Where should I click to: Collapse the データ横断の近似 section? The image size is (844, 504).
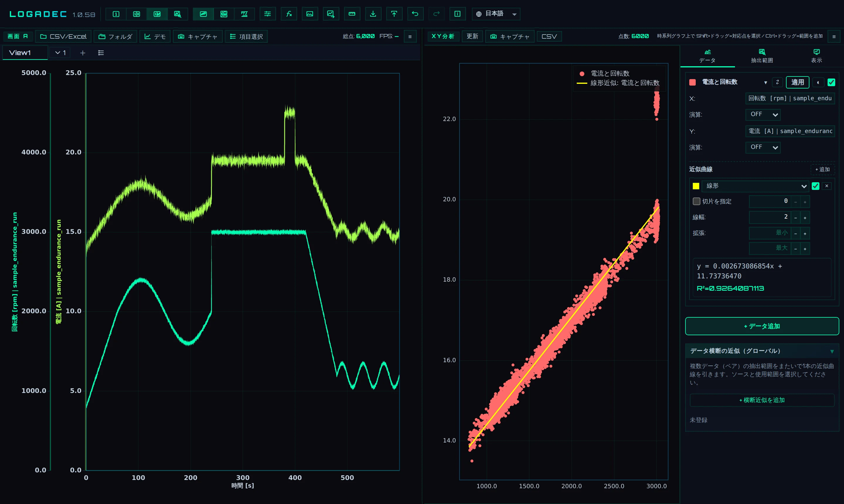832,352
